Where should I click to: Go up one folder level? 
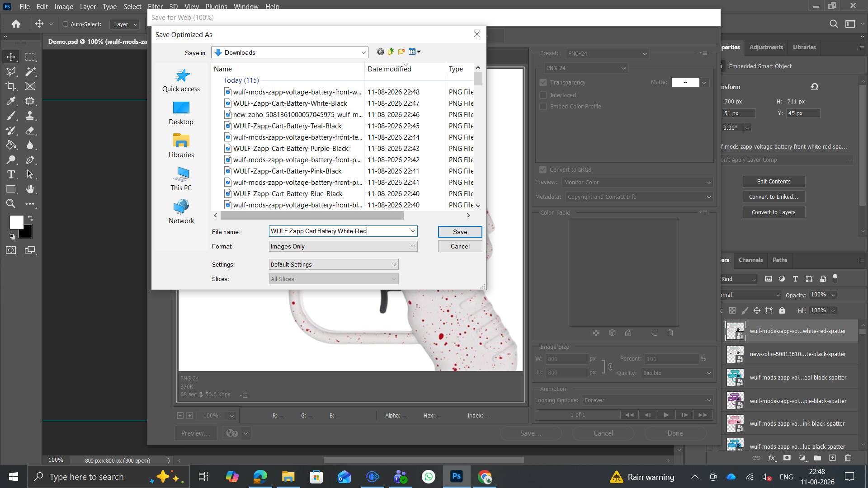coord(391,52)
